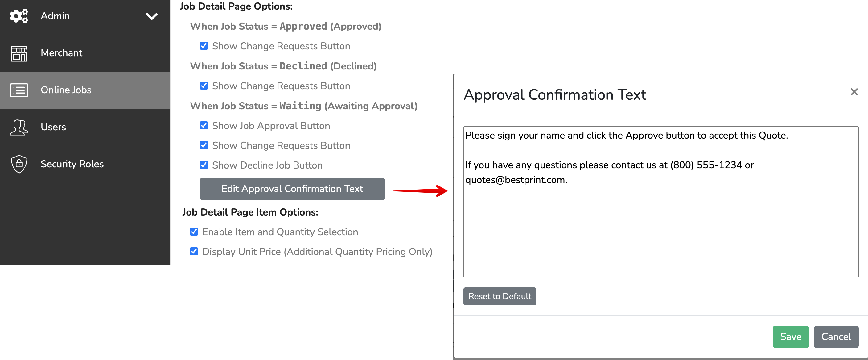Viewport: 868px width, 360px height.
Task: Click the Security Roles shield icon
Action: click(19, 164)
